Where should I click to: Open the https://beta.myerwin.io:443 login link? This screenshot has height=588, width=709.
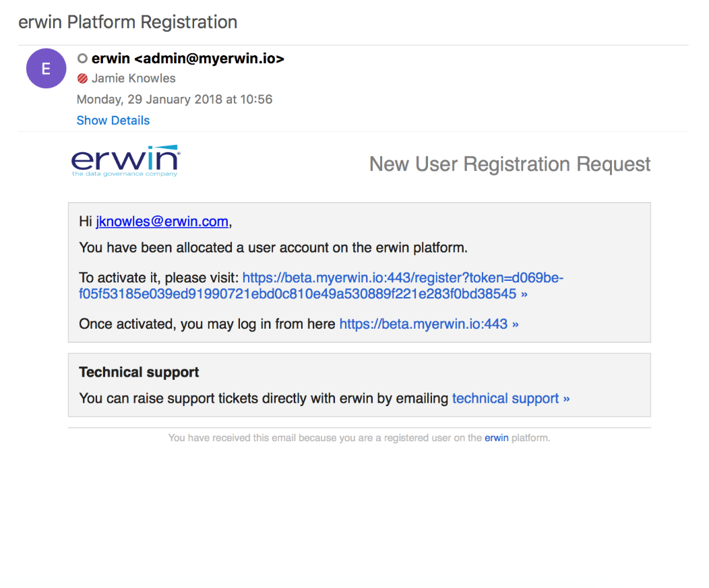click(429, 324)
